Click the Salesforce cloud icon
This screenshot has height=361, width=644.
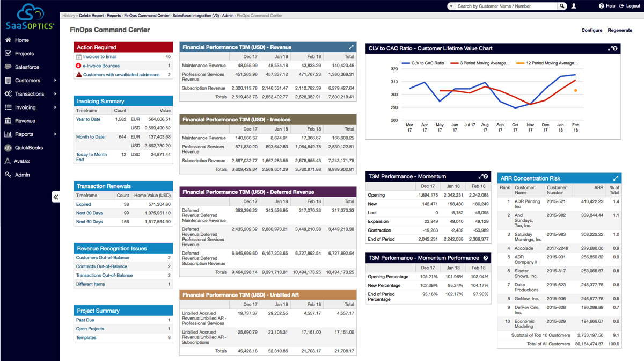point(8,67)
